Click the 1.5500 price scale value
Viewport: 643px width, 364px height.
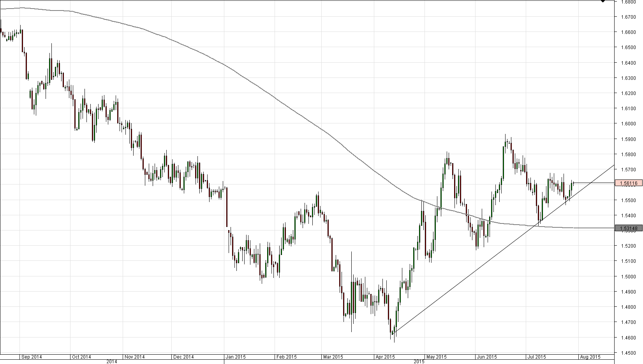[629, 200]
